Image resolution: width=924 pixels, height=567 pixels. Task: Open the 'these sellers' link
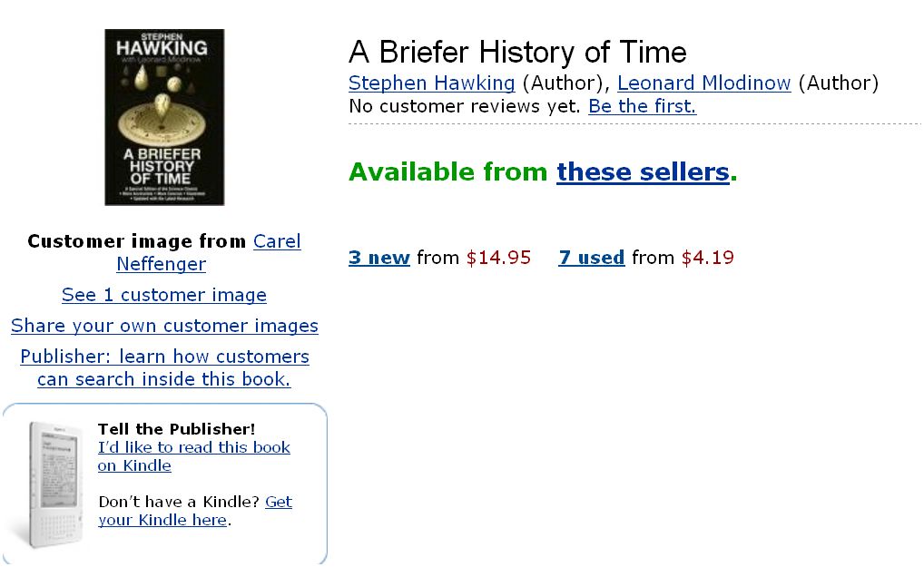[x=643, y=171]
